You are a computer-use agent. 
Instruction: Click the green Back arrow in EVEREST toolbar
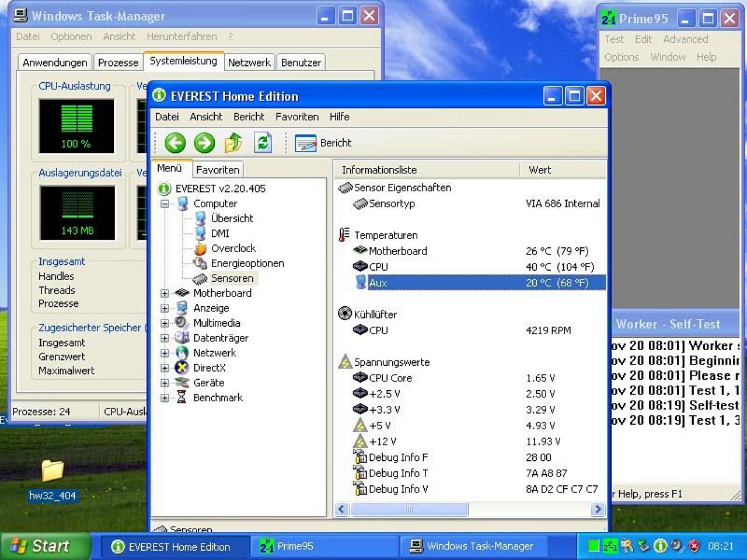[x=174, y=143]
